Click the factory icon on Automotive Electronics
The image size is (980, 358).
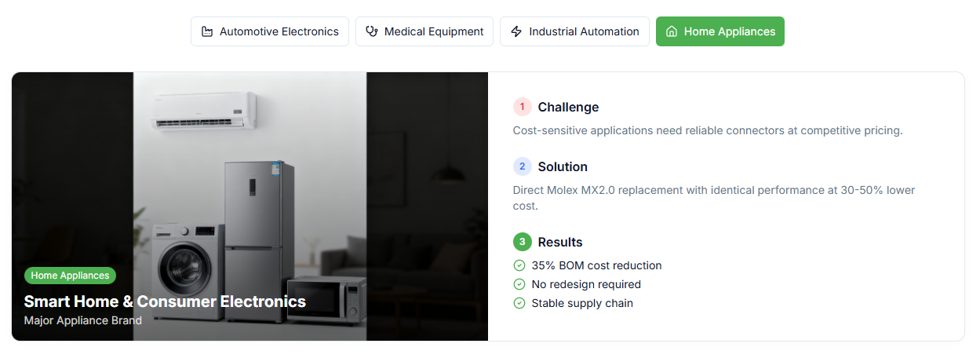207,32
